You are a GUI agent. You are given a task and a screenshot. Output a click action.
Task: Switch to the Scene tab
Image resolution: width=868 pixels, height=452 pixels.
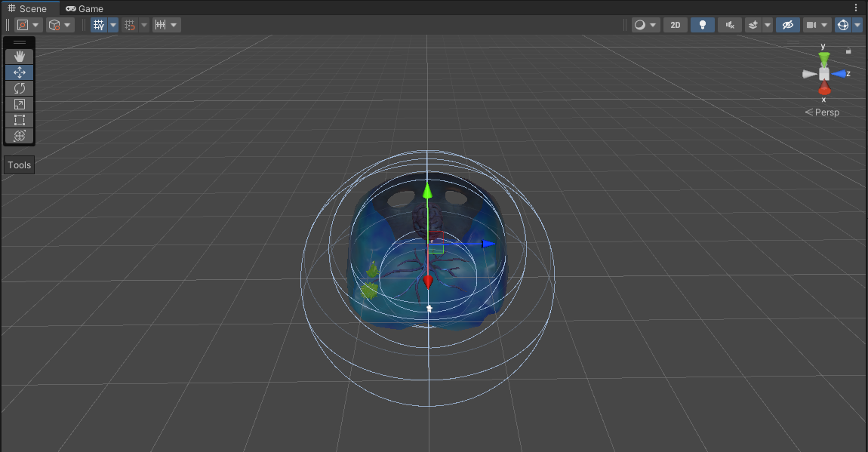[27, 8]
